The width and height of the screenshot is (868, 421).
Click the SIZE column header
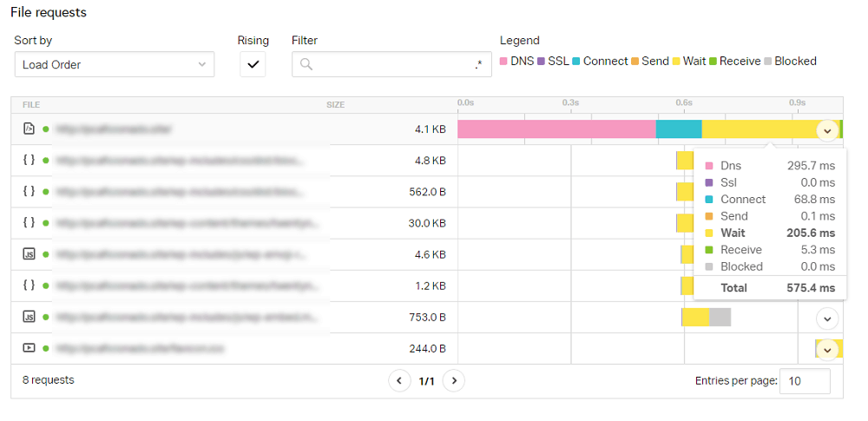[x=335, y=105]
